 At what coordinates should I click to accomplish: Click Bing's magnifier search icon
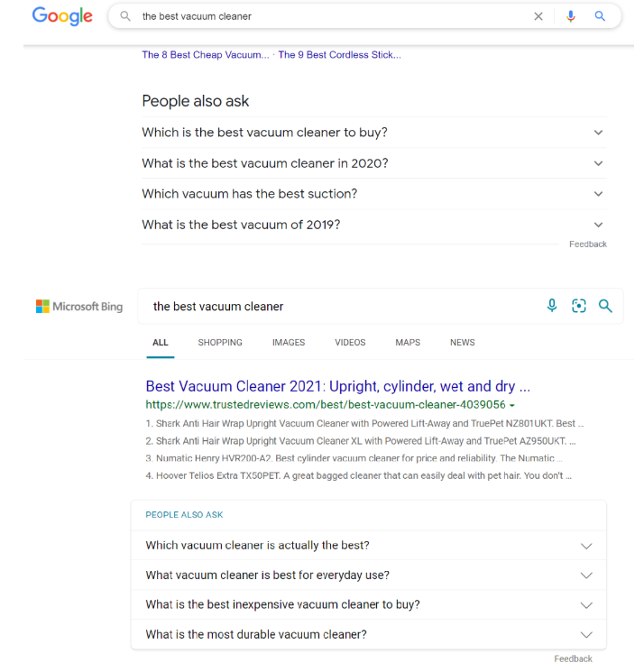click(605, 306)
